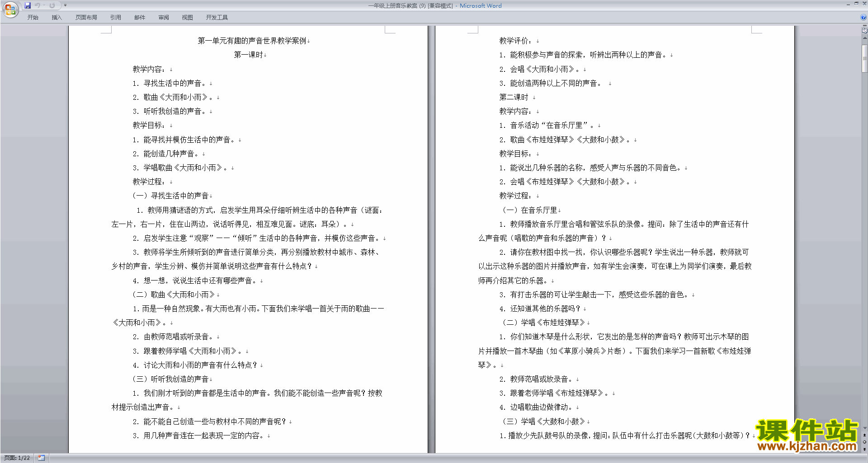
Task: Click the line 2. 教师范唱或放录音。
Action: pyautogui.click(x=537, y=379)
